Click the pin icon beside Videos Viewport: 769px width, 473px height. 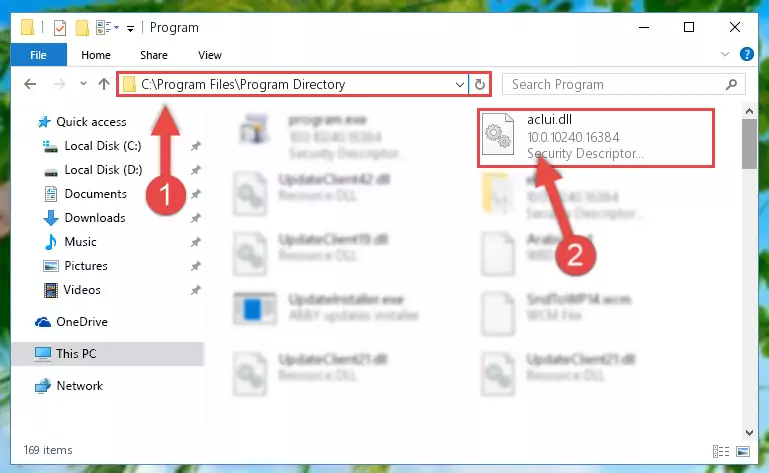point(196,290)
